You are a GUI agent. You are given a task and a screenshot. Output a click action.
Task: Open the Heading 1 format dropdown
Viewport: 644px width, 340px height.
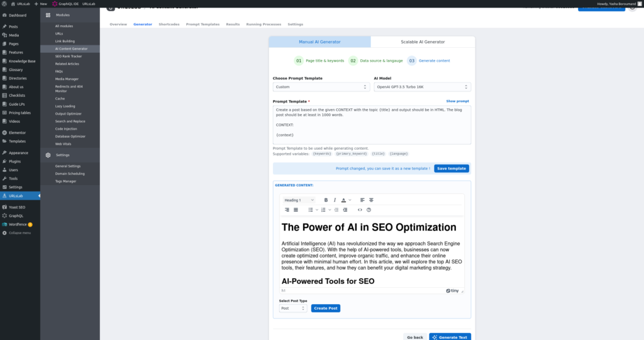[x=299, y=200]
